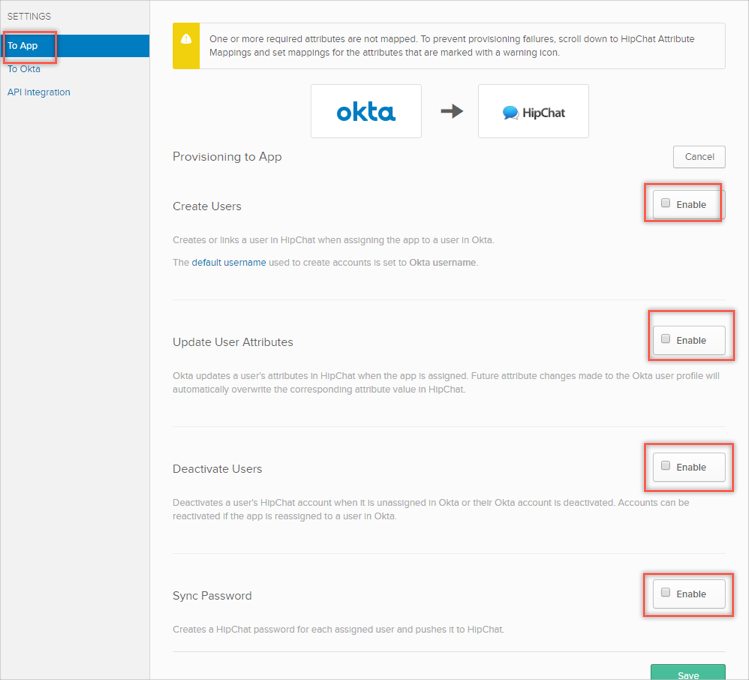This screenshot has height=680, width=749.
Task: Open the default username link
Action: click(229, 263)
